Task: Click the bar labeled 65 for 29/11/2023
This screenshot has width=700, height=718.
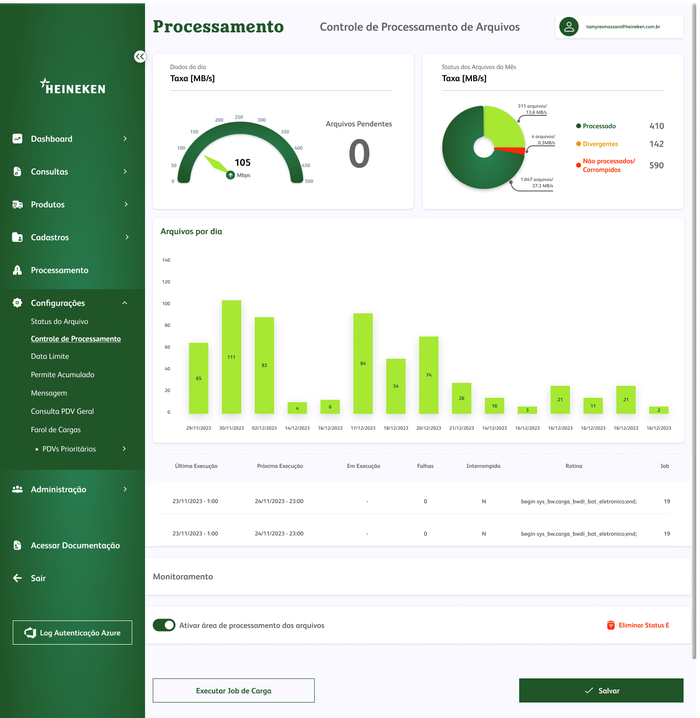Action: [198, 378]
